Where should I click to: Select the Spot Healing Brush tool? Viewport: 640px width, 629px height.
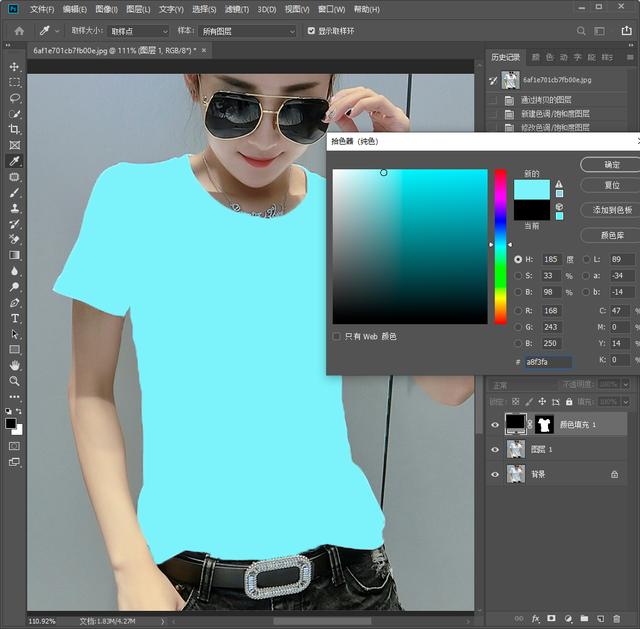14,177
